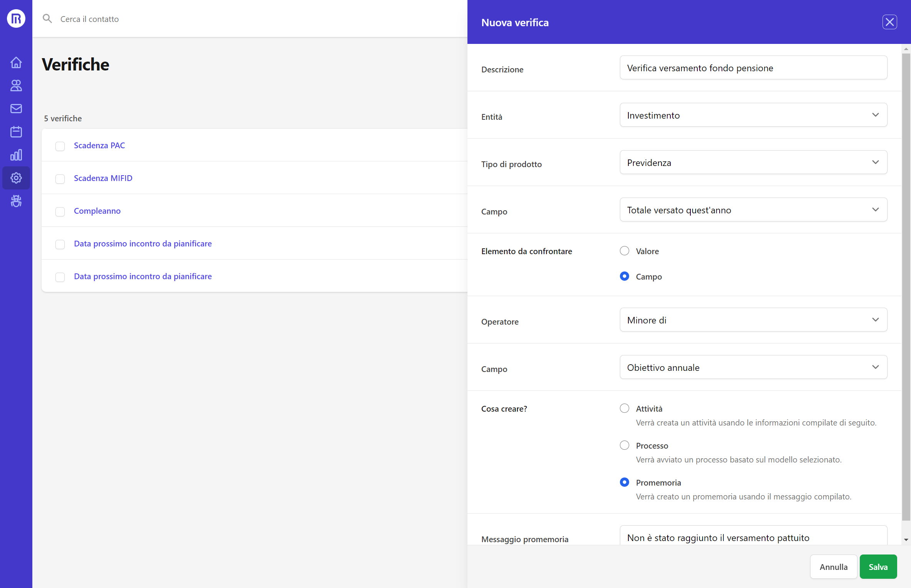Open the Reports bar-chart icon
This screenshot has height=588, width=911.
(16, 155)
